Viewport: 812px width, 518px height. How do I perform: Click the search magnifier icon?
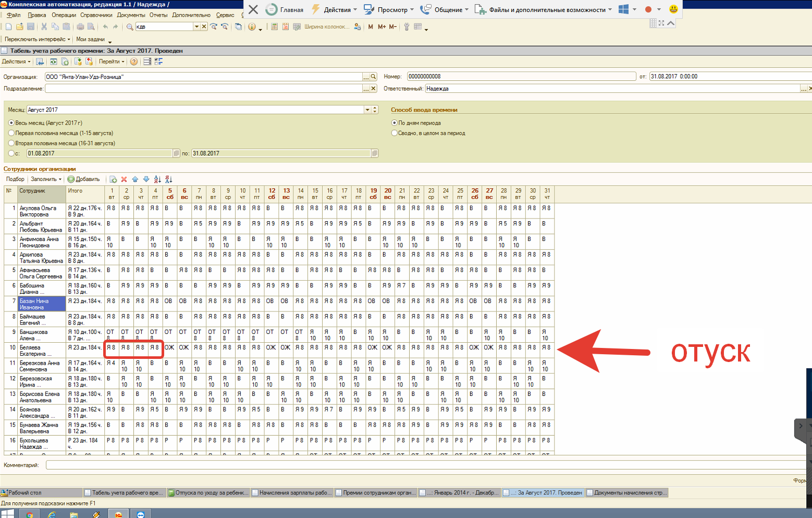tap(130, 27)
